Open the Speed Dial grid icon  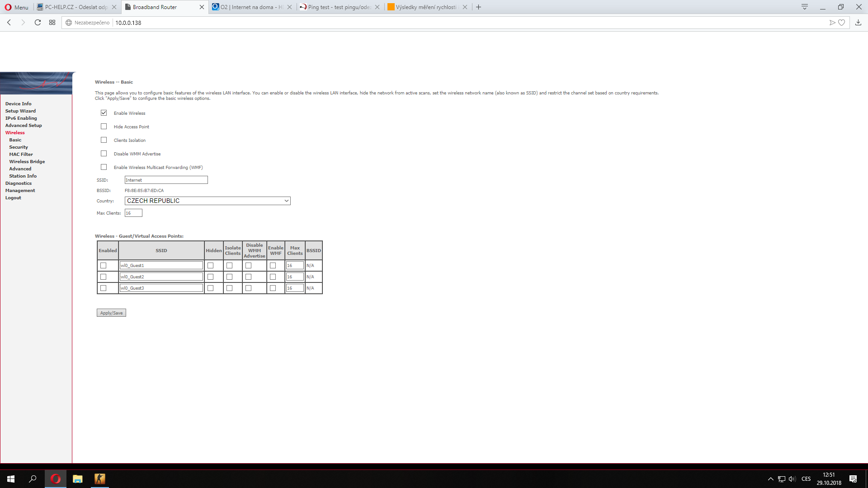[x=52, y=23]
